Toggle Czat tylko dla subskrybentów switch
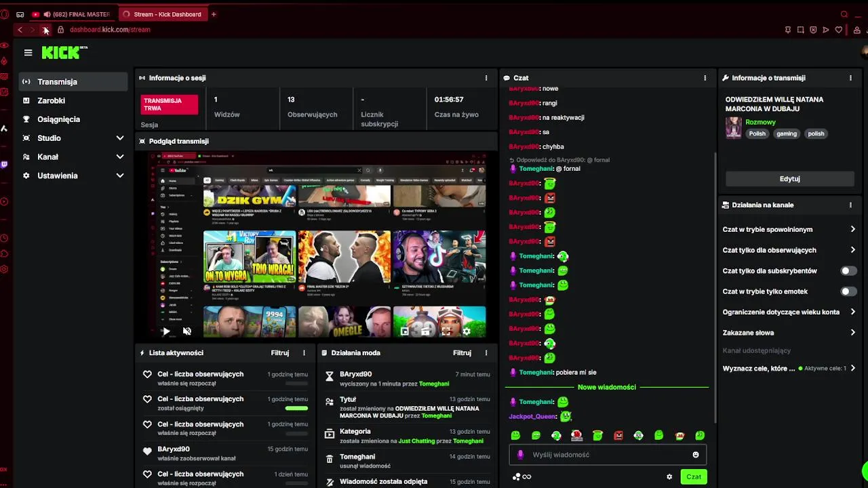 pyautogui.click(x=848, y=270)
